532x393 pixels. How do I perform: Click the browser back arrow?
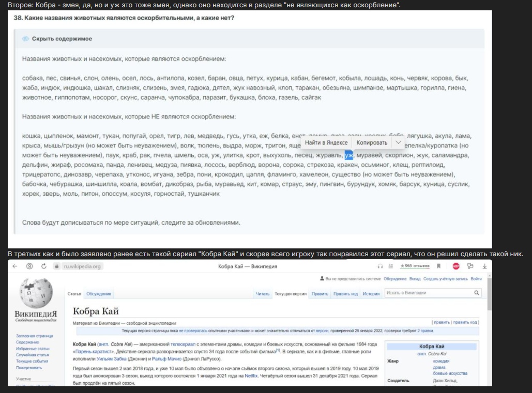[x=15, y=266]
